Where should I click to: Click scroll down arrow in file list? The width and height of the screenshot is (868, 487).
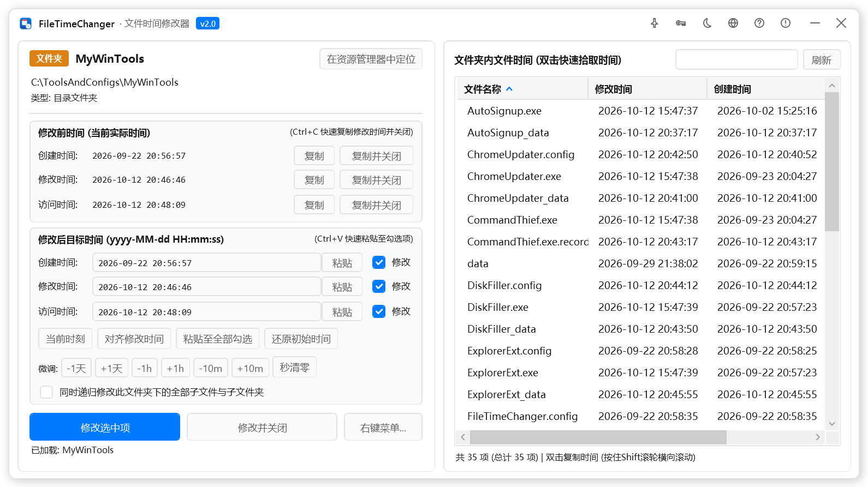click(x=832, y=424)
